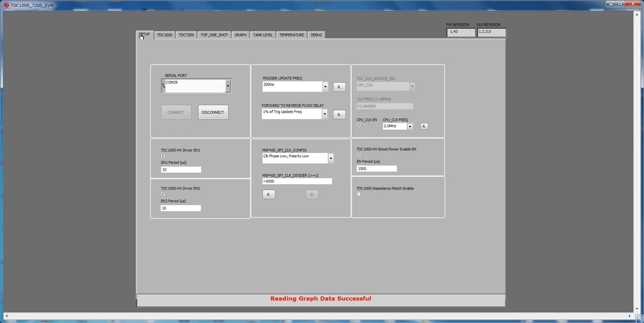
Task: Select the GRAPH tab
Action: click(240, 35)
